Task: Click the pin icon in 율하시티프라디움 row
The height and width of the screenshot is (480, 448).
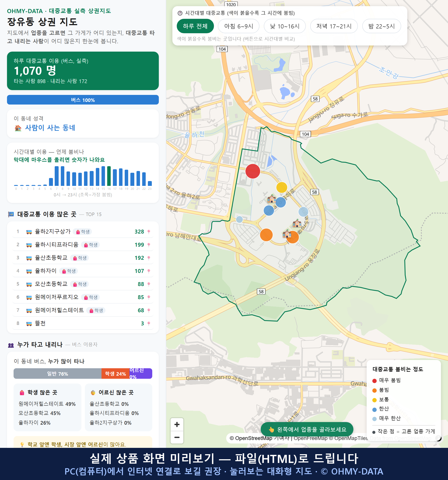Action: (x=149, y=245)
